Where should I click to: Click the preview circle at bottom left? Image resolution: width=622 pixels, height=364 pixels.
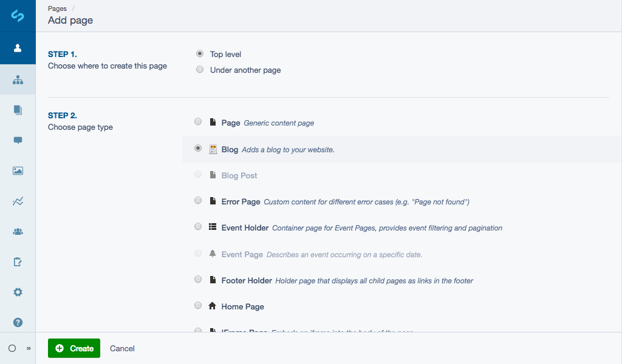point(11,348)
